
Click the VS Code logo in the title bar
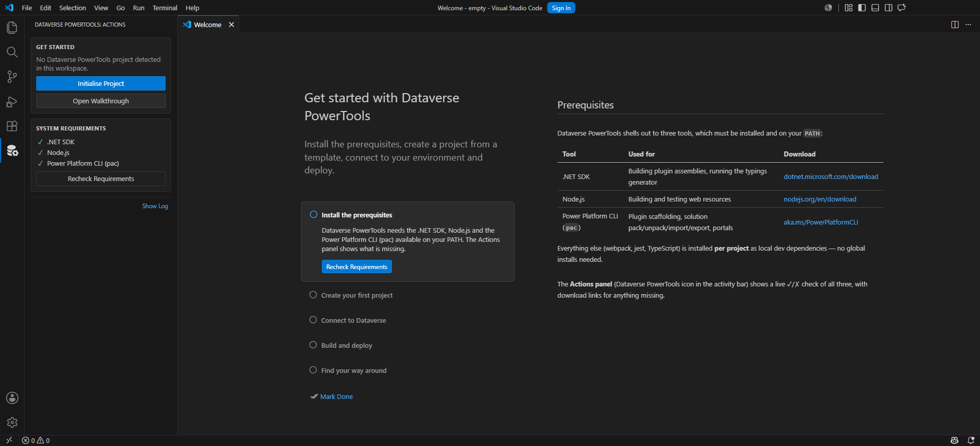(x=9, y=8)
